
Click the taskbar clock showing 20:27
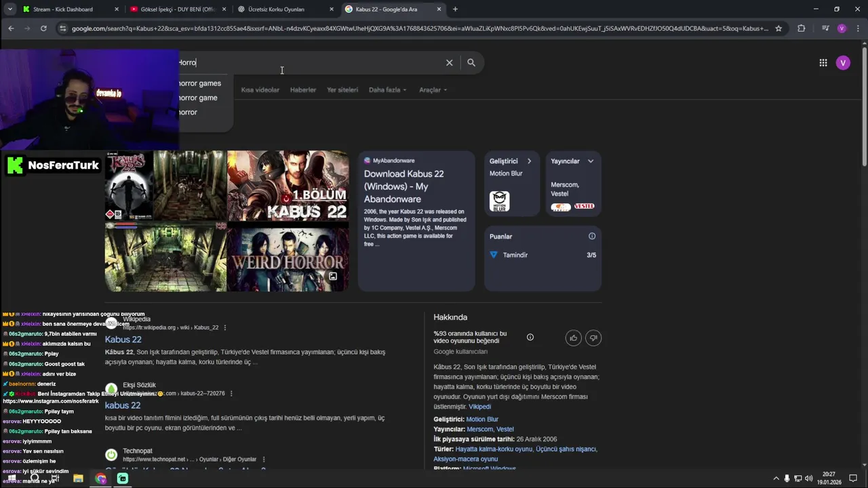tap(829, 479)
